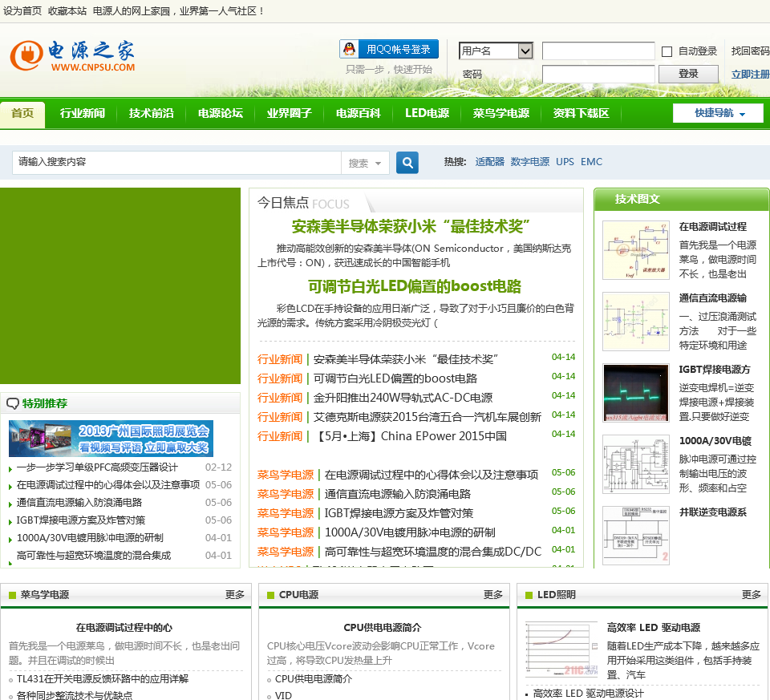Image resolution: width=770 pixels, height=700 pixels.
Task: Click the 立即注册 register link
Action: 750,75
